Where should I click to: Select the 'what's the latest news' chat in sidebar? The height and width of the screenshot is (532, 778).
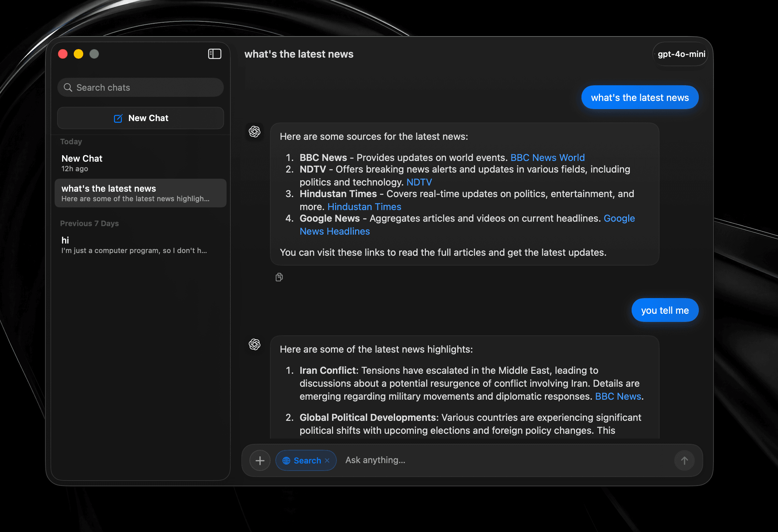(x=141, y=193)
